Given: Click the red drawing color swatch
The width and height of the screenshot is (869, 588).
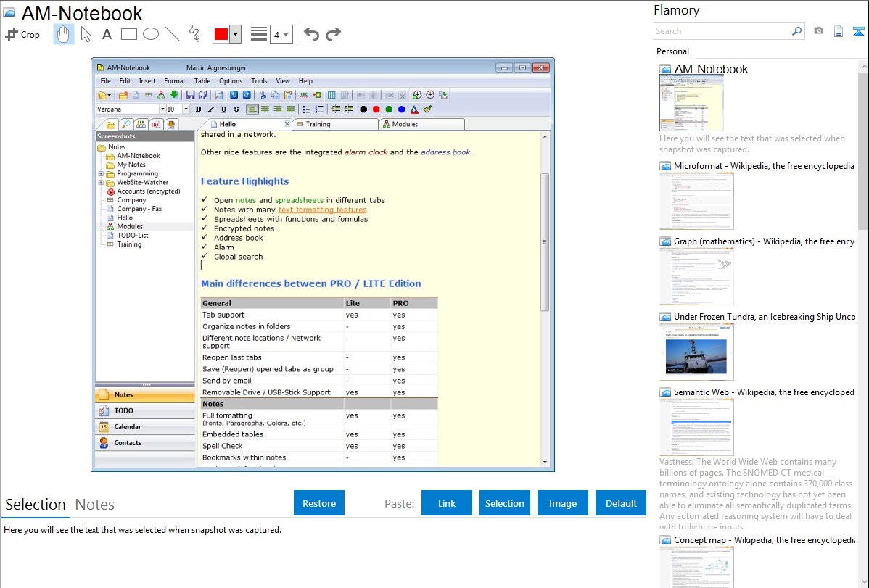Looking at the screenshot, I should pyautogui.click(x=221, y=34).
